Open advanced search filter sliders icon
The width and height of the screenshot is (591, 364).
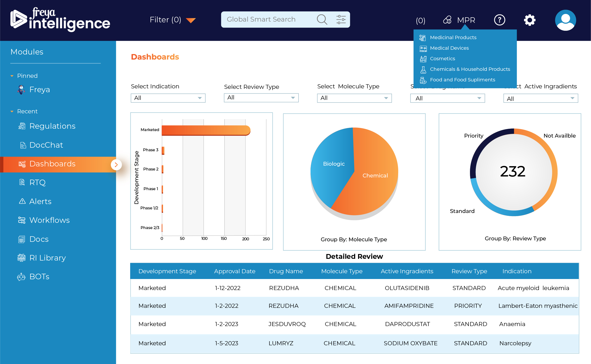[341, 19]
